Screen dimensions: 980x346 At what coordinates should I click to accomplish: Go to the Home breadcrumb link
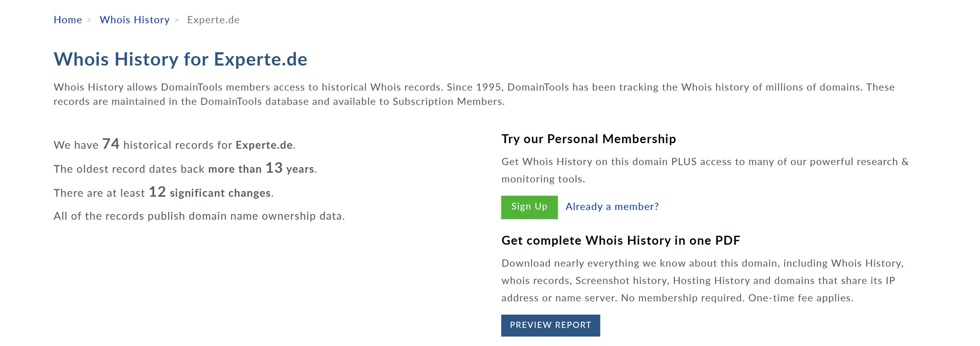tap(68, 20)
